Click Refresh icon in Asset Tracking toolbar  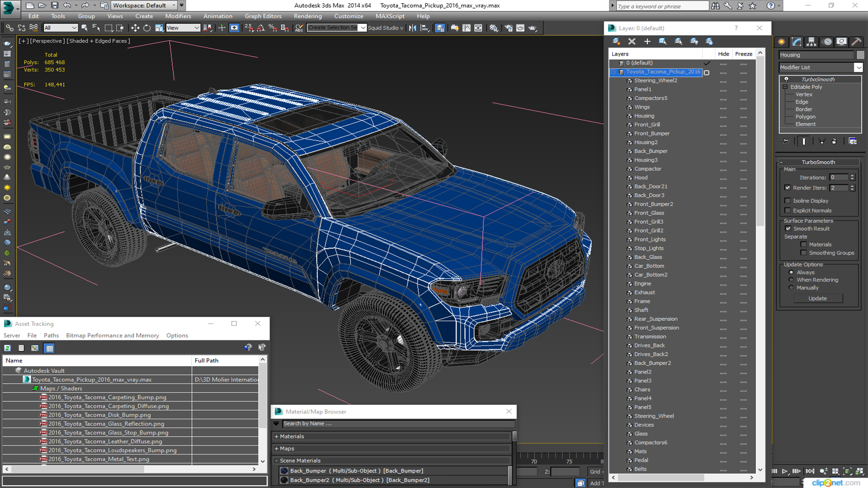7,348
